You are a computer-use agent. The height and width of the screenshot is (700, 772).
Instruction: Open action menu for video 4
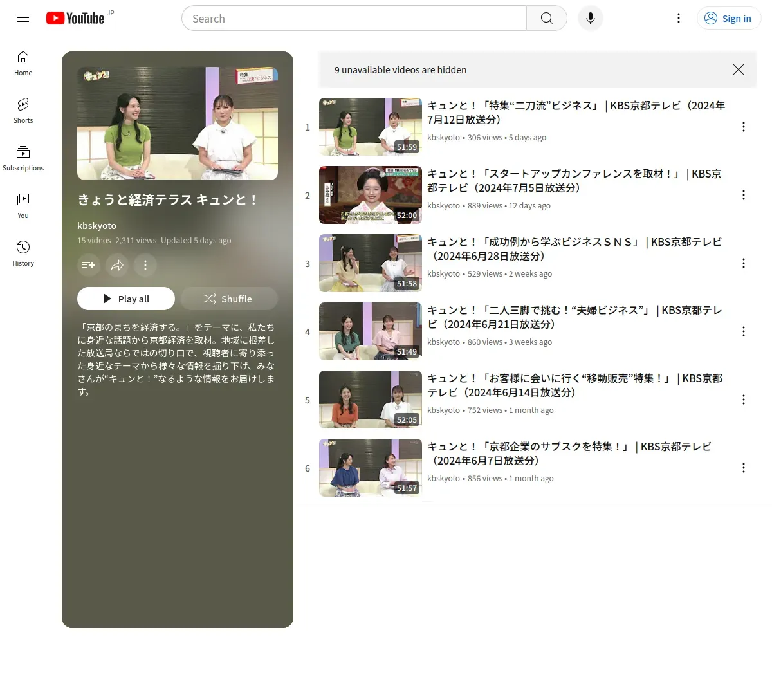coord(744,331)
